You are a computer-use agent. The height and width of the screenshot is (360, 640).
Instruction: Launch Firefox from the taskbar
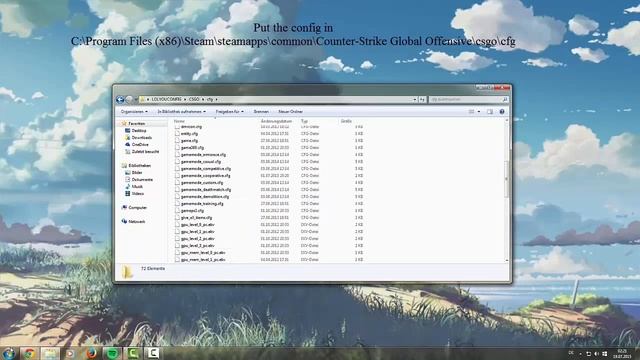[x=91, y=353]
